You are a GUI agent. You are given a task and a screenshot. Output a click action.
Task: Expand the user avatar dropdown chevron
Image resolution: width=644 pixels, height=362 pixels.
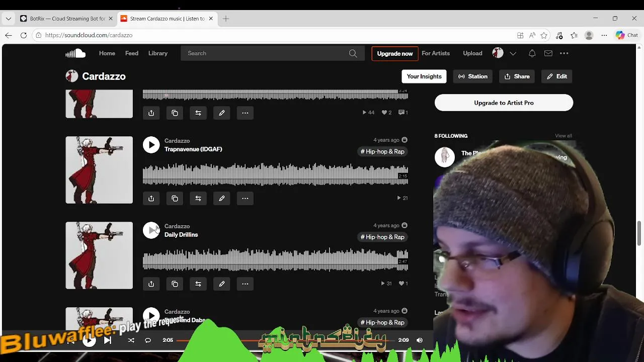coord(513,53)
